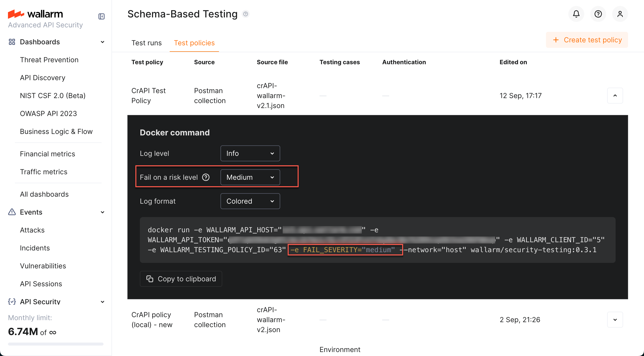The width and height of the screenshot is (644, 356).
Task: Click the Wallarm logo
Action: coord(35,14)
